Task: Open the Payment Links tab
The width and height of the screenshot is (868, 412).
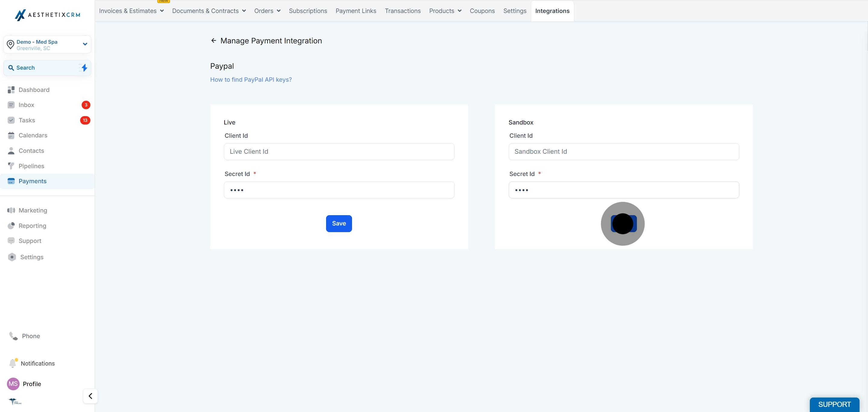Action: point(356,11)
